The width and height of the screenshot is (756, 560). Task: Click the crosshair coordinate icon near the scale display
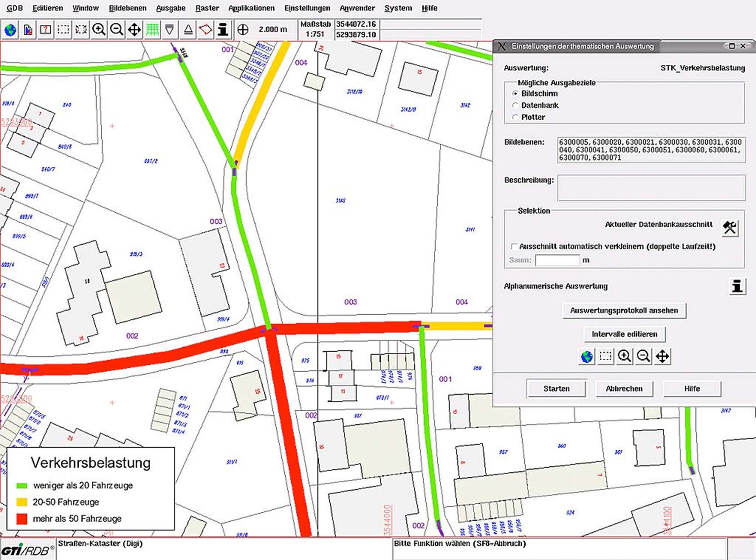tap(243, 29)
